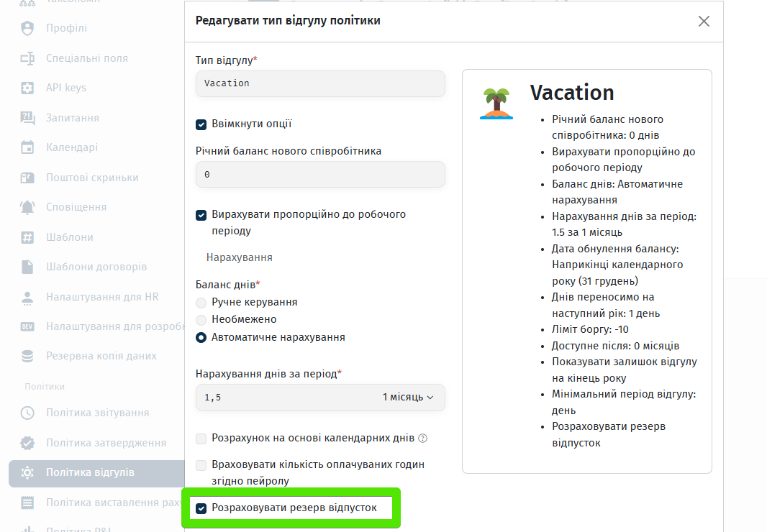The width and height of the screenshot is (767, 532).
Task: Open the '1 місяць' period dropdown
Action: click(x=408, y=397)
